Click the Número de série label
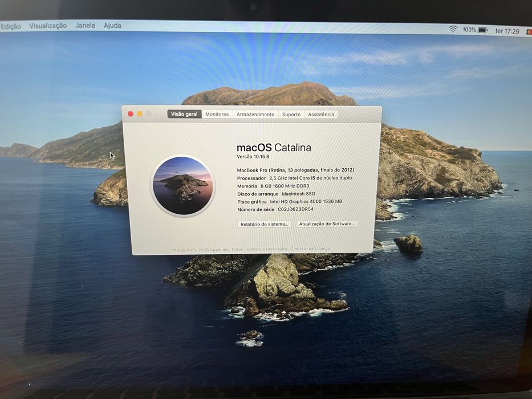Image resolution: width=532 pixels, height=399 pixels. pos(255,210)
